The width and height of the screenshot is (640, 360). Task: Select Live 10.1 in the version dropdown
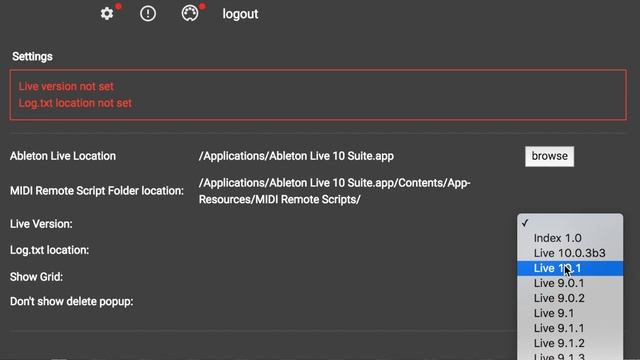(570, 268)
